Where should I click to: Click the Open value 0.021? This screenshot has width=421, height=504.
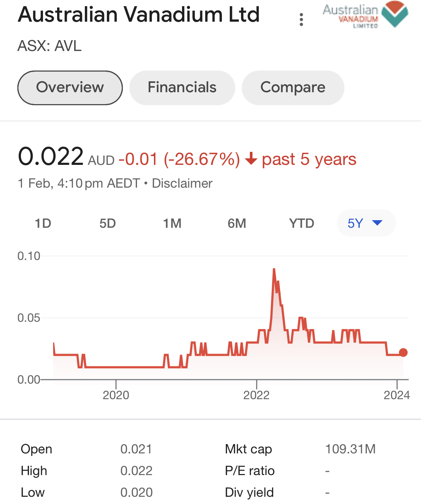(x=136, y=449)
